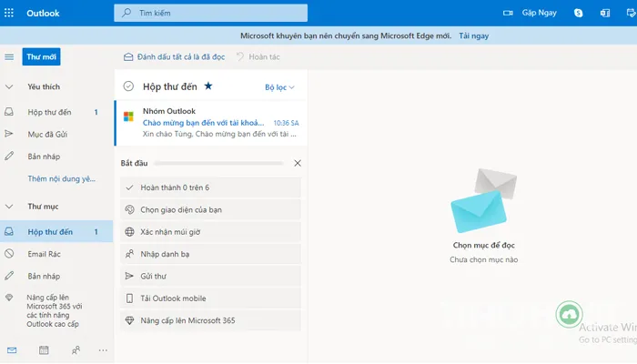Select Xác nhận múi giờ task
Screen dimensions: 637x364
tap(210, 232)
